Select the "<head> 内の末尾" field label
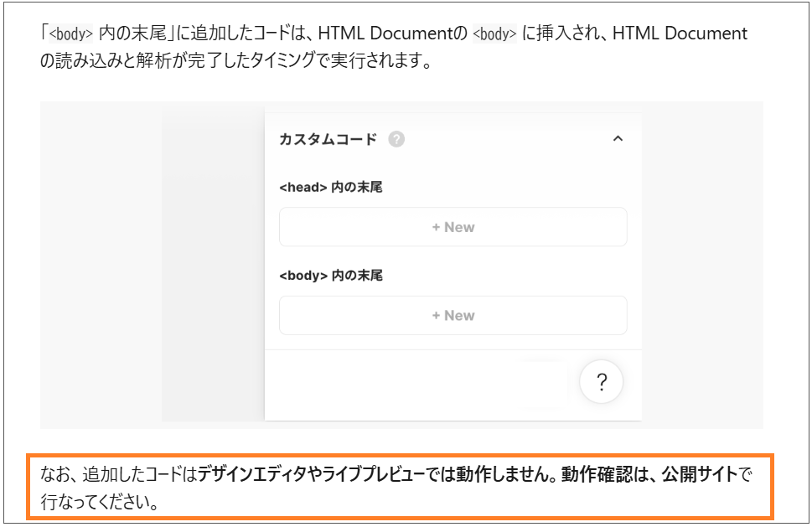Image resolution: width=812 pixels, height=527 pixels. [330, 188]
